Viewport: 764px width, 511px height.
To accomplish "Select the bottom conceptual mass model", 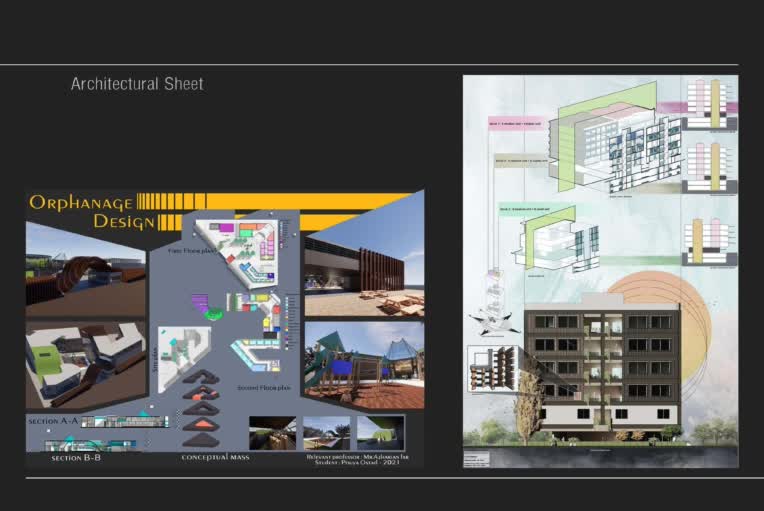I will click(x=203, y=438).
